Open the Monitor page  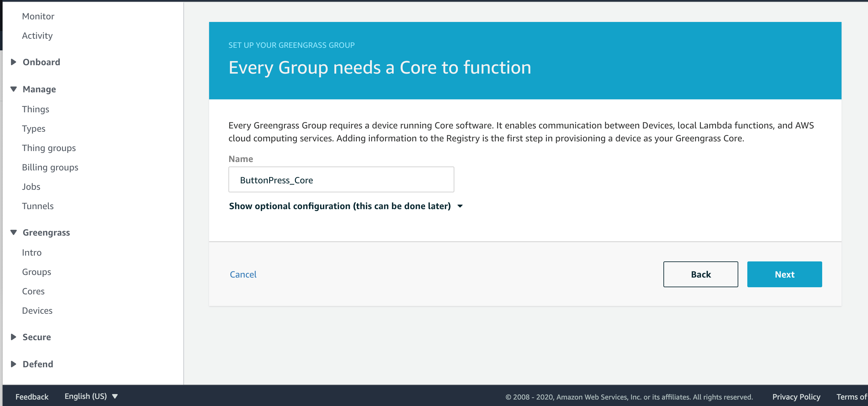[38, 16]
